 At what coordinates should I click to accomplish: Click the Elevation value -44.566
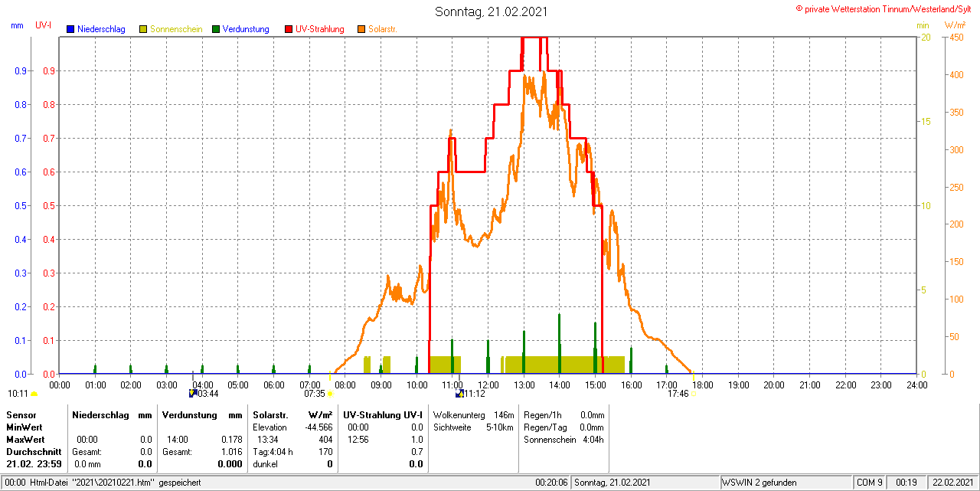(317, 427)
